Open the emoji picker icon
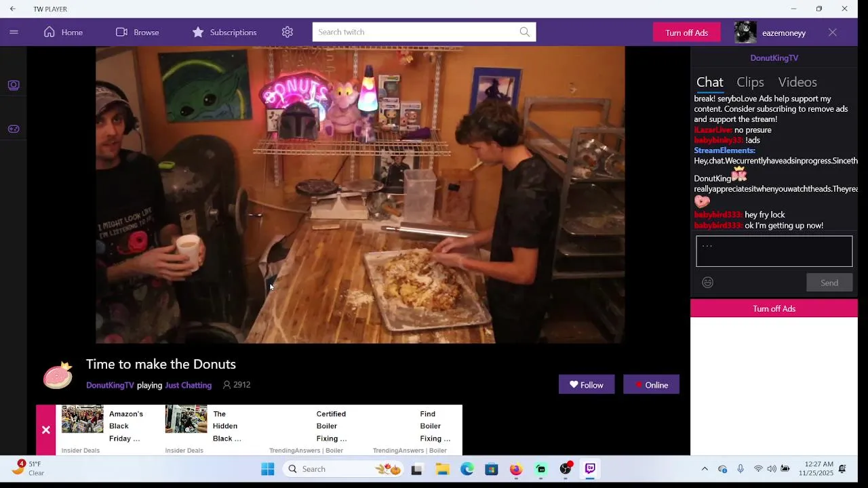Viewport: 868px width, 488px height. pos(707,283)
